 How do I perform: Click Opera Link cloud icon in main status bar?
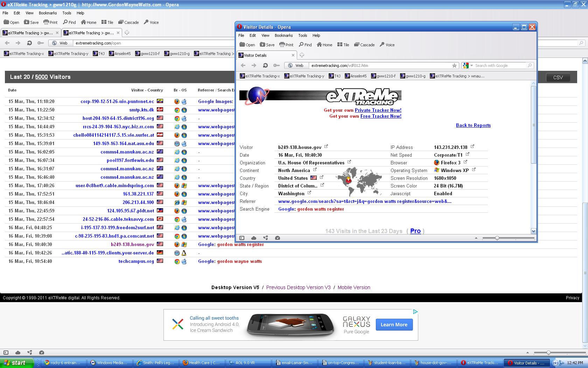[x=18, y=353]
